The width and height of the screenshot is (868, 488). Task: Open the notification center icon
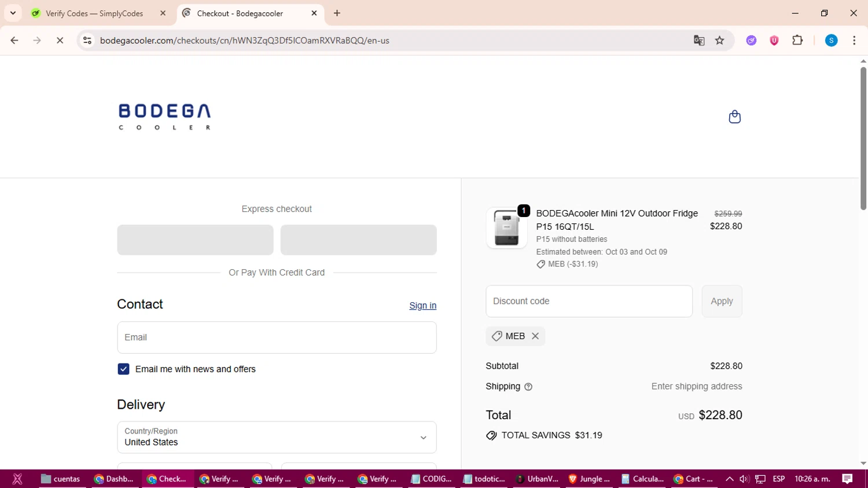[x=847, y=479]
